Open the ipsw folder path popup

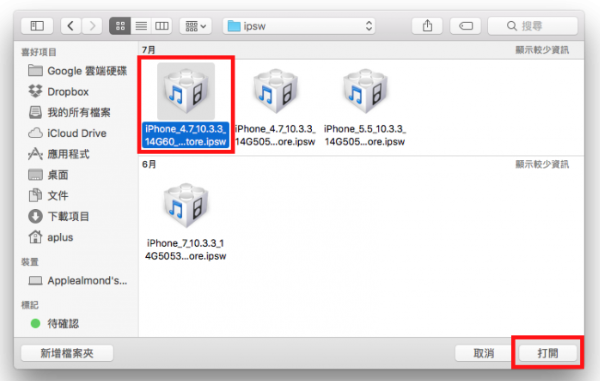pyautogui.click(x=299, y=26)
